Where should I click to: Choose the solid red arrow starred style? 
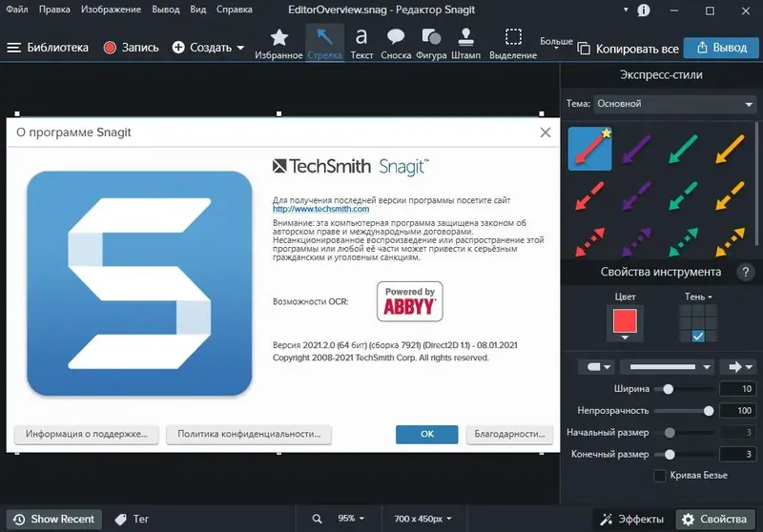click(x=589, y=149)
